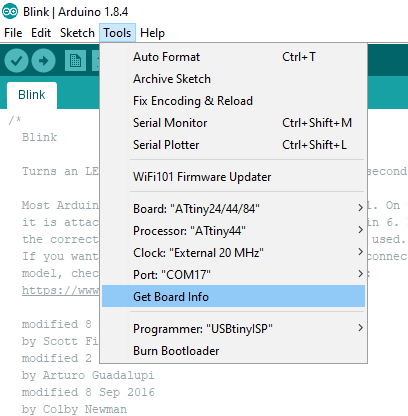Click the 'Blink' comment line in editor
408x416 pixels.
39,137
